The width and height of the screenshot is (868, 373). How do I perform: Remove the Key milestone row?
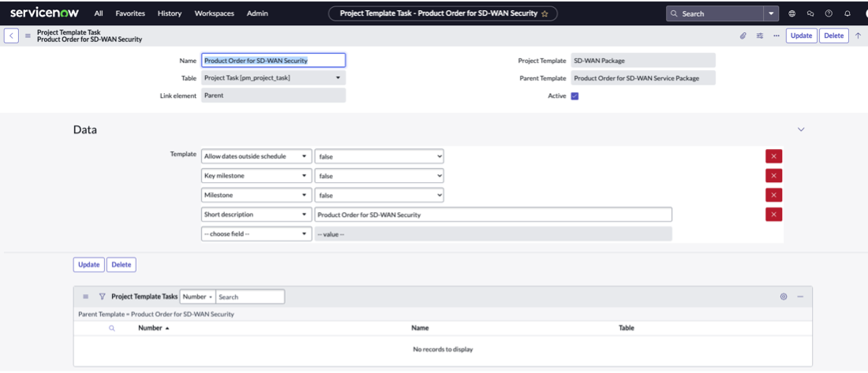(x=774, y=176)
